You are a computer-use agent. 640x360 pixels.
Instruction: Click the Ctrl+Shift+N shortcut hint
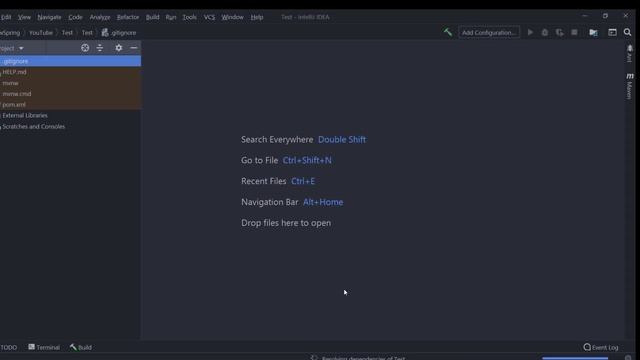click(x=307, y=160)
